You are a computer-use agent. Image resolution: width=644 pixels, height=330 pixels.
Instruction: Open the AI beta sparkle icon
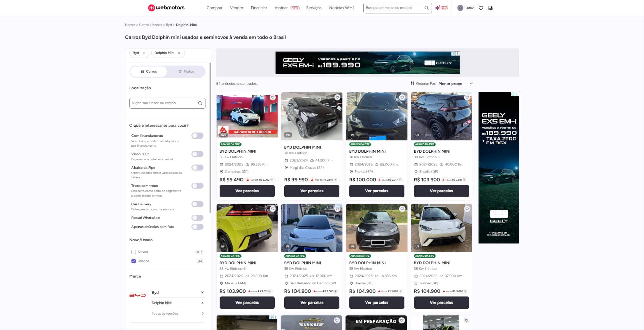pos(437,8)
